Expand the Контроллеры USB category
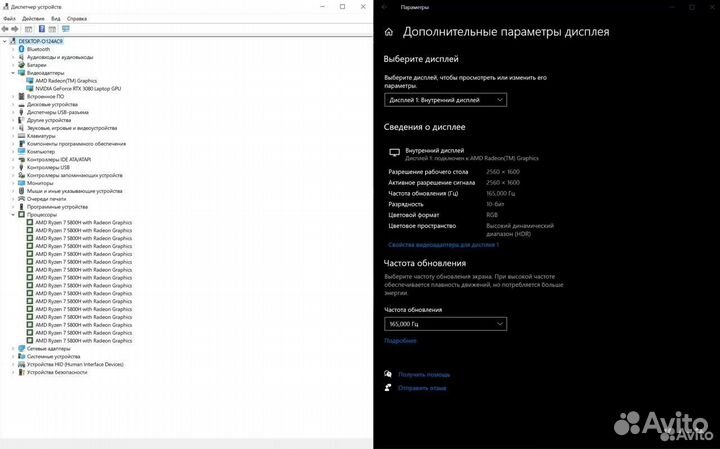 pos(13,167)
